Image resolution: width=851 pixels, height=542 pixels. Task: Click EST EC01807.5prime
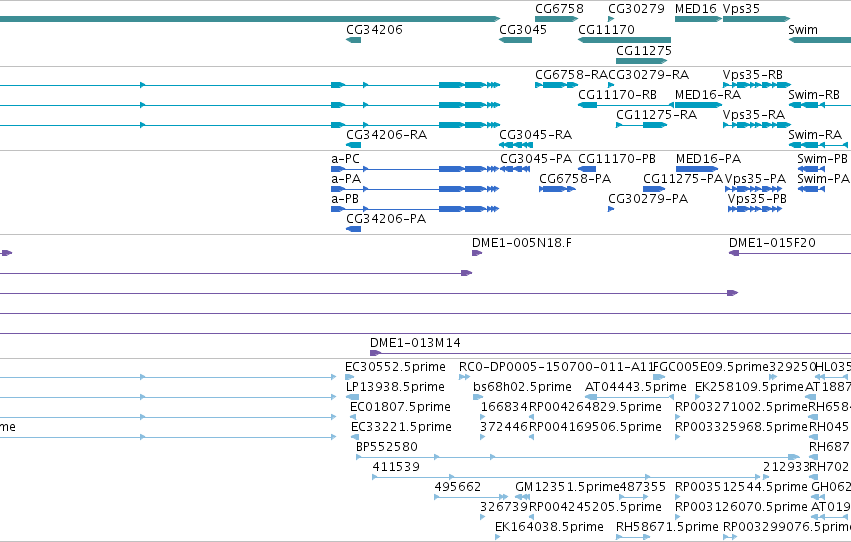(353, 417)
